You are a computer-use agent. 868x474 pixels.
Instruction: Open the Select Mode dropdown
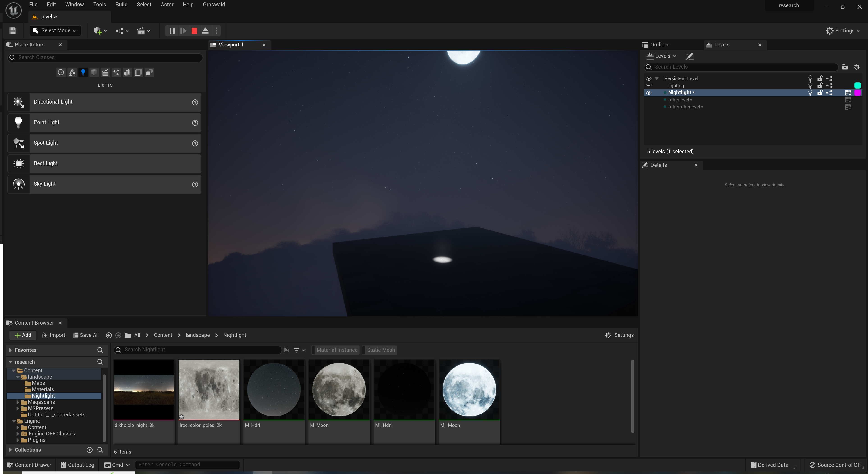click(x=56, y=31)
